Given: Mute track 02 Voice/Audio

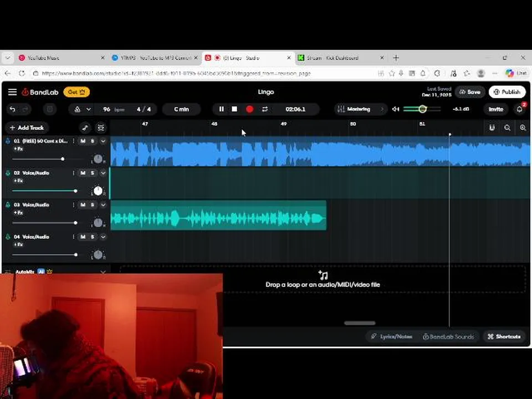Looking at the screenshot, I should point(83,173).
